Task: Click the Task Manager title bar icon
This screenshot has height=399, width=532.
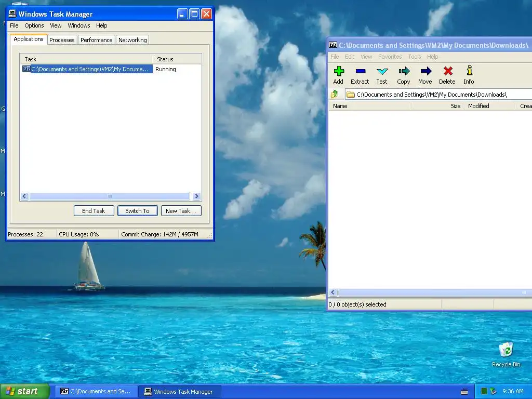Action: click(12, 14)
